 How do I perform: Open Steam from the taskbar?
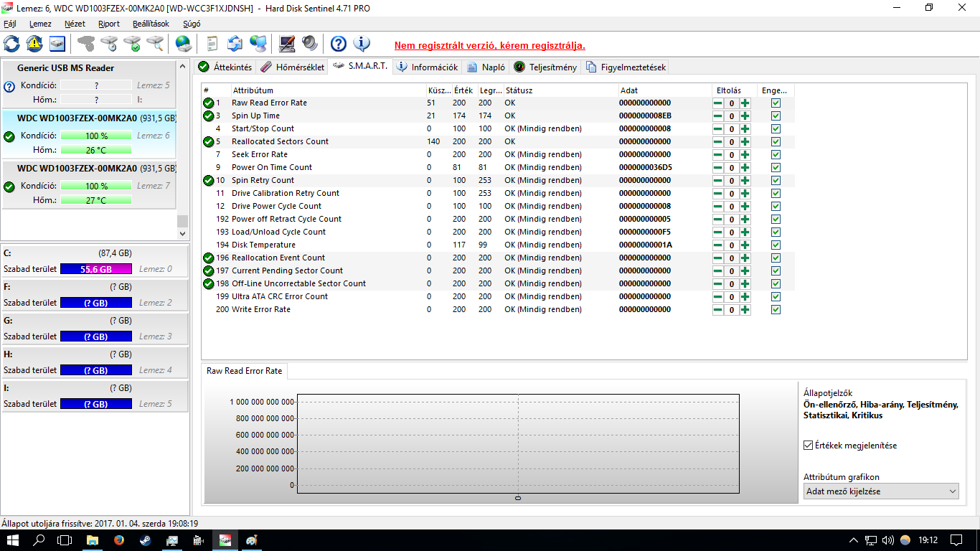146,540
